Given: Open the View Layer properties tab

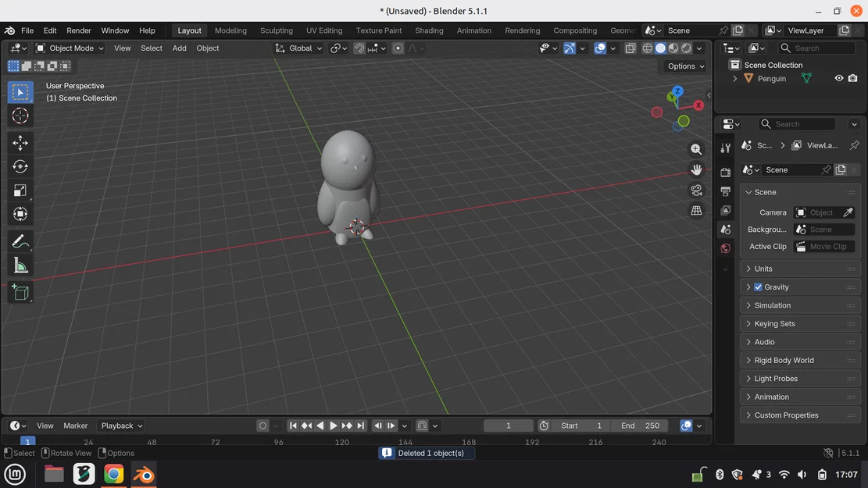Looking at the screenshot, I should [x=725, y=210].
